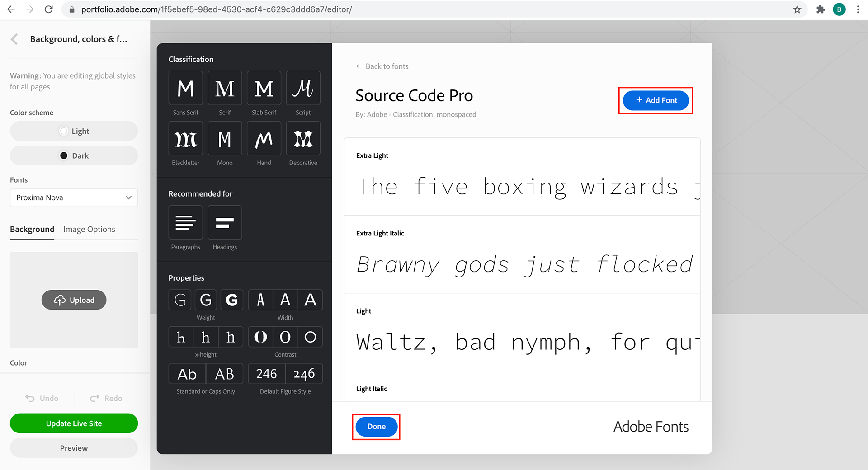The width and height of the screenshot is (868, 470).
Task: Select the Dark color scheme
Action: tap(74, 155)
